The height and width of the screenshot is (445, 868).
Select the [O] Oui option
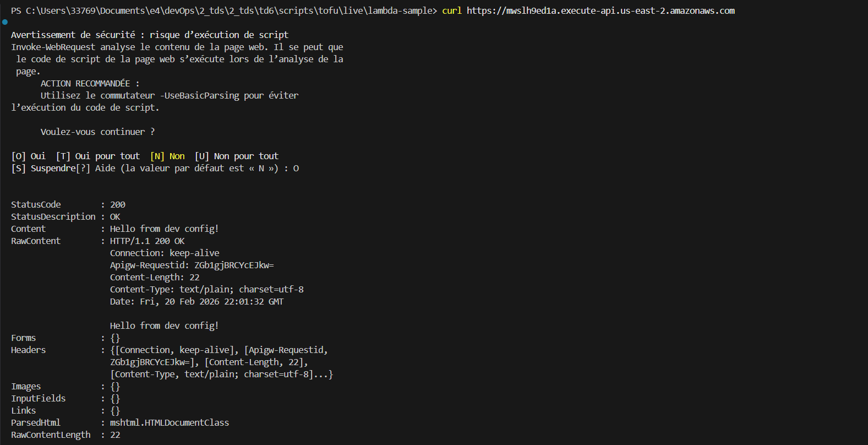pos(29,156)
